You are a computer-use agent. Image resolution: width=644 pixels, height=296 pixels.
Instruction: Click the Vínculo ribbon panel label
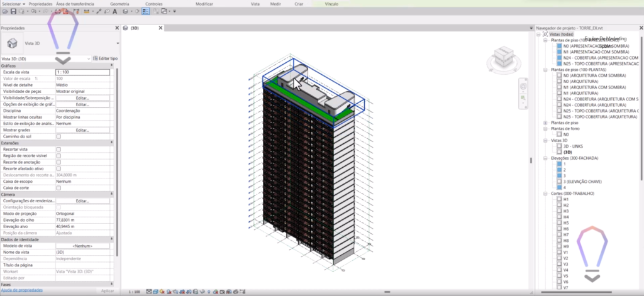[331, 4]
